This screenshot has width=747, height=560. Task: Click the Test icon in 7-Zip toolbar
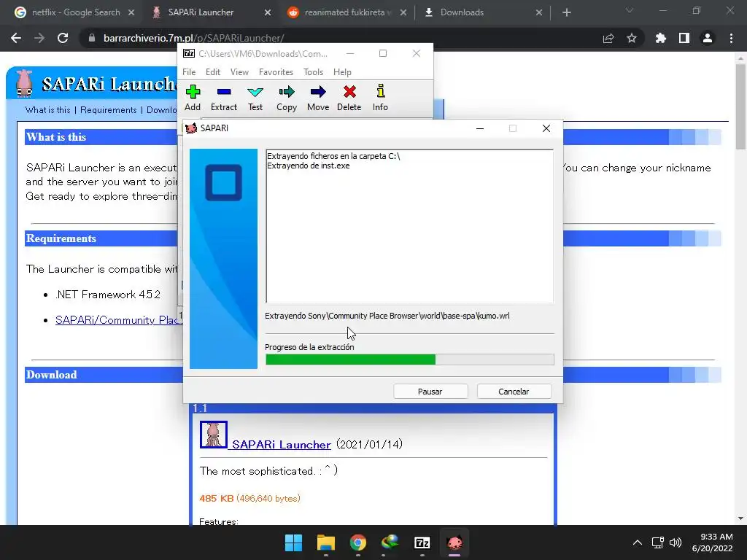click(255, 98)
